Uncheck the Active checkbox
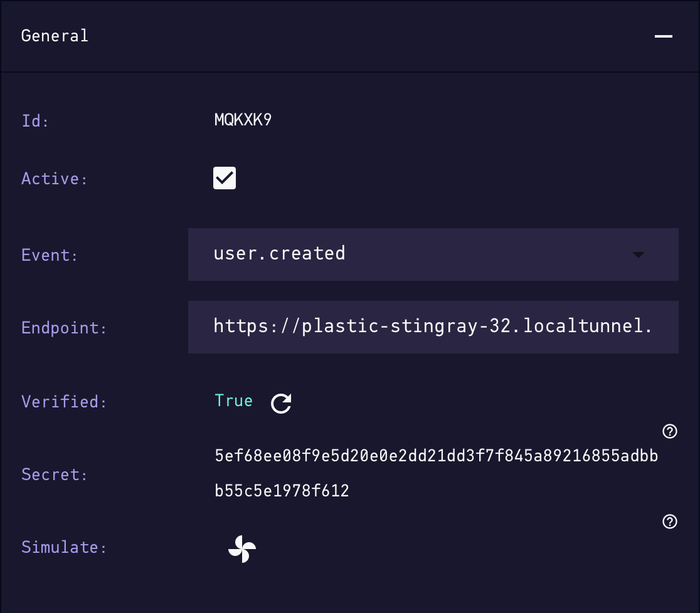This screenshot has height=613, width=700. [225, 178]
